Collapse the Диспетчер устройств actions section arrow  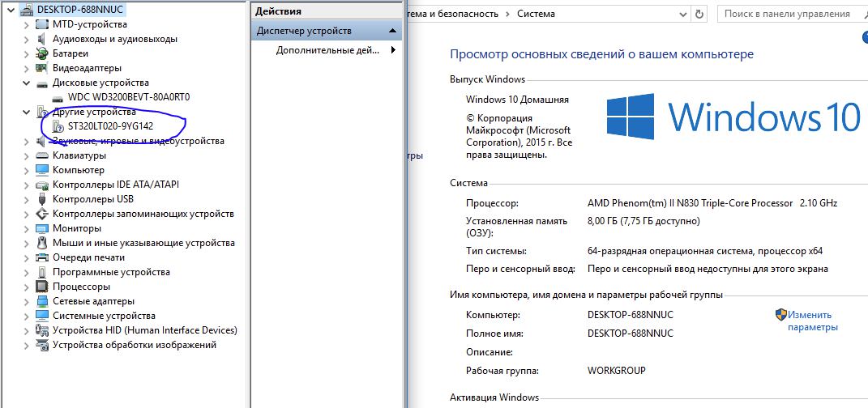[x=392, y=31]
